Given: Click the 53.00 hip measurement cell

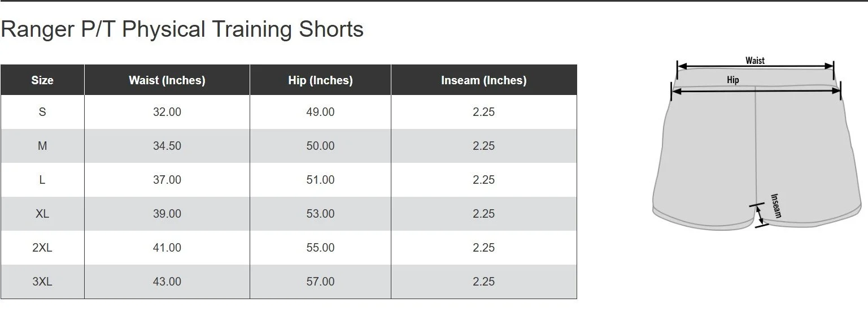Looking at the screenshot, I should [x=320, y=214].
